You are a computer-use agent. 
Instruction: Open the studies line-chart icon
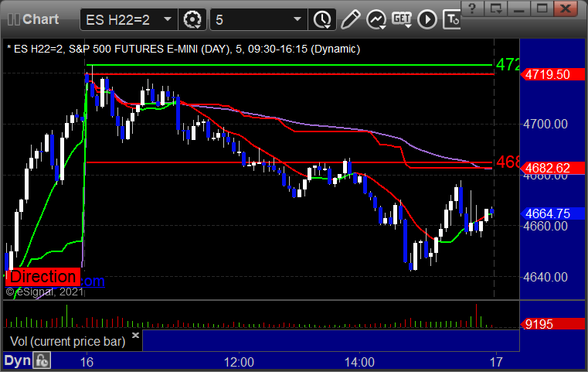(x=376, y=19)
